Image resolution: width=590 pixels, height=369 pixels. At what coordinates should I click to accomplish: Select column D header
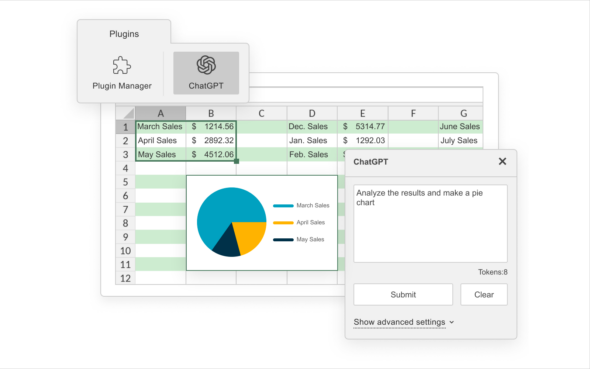coord(312,113)
